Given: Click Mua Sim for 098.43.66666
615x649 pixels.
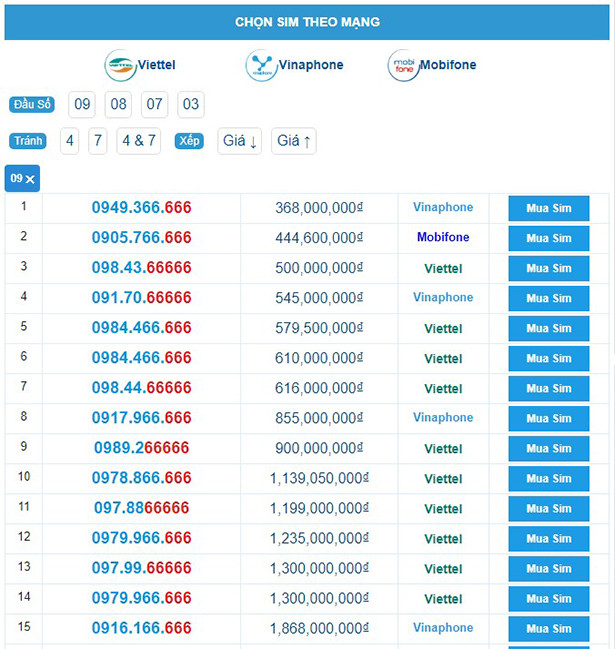Looking at the screenshot, I should (x=549, y=268).
